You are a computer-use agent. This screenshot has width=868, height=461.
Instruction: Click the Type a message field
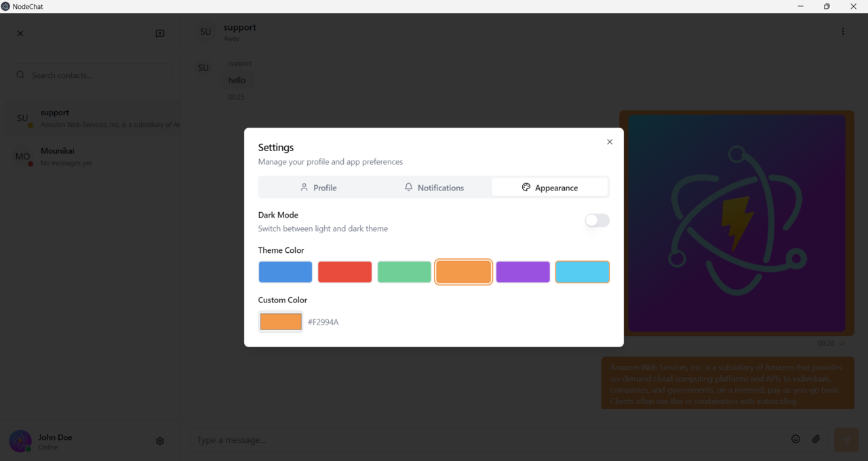pos(488,440)
